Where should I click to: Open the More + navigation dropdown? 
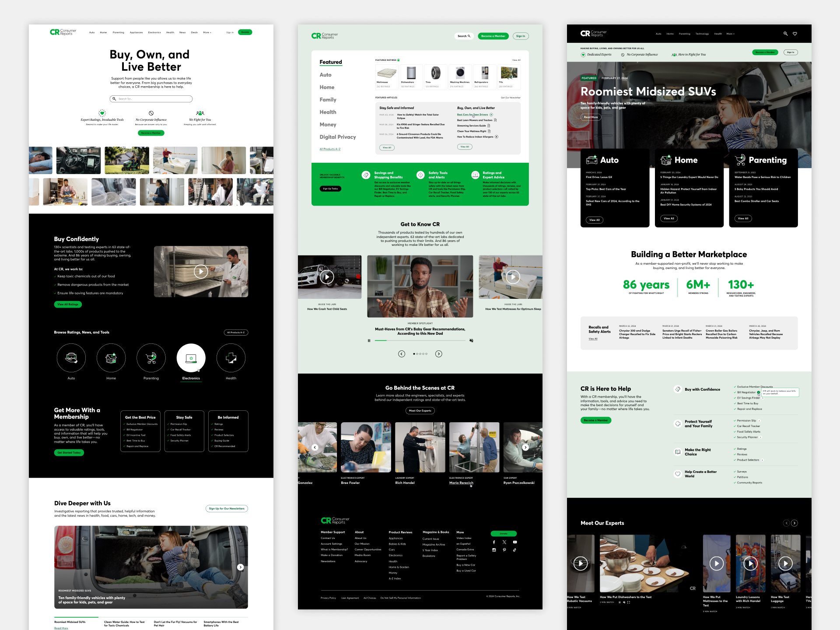pyautogui.click(x=206, y=32)
